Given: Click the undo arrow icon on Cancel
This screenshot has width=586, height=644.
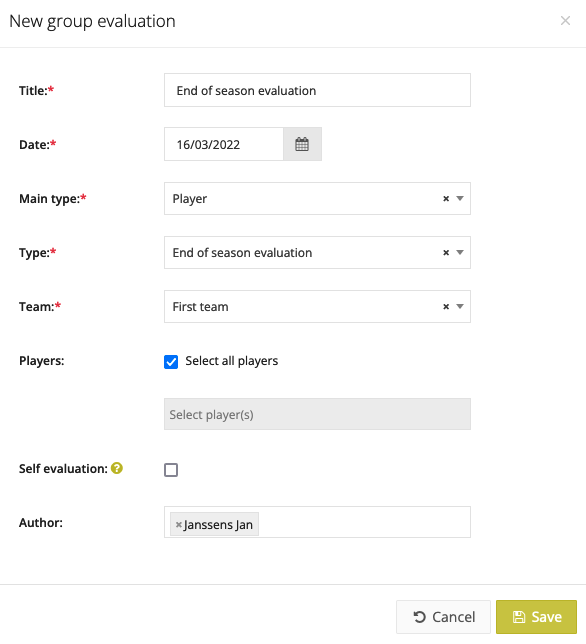Looking at the screenshot, I should 419,617.
